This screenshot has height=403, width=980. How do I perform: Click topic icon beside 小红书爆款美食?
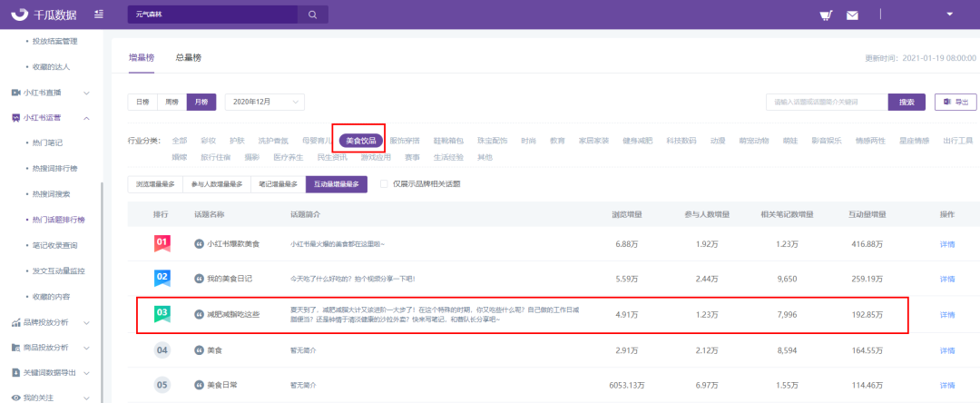[200, 243]
